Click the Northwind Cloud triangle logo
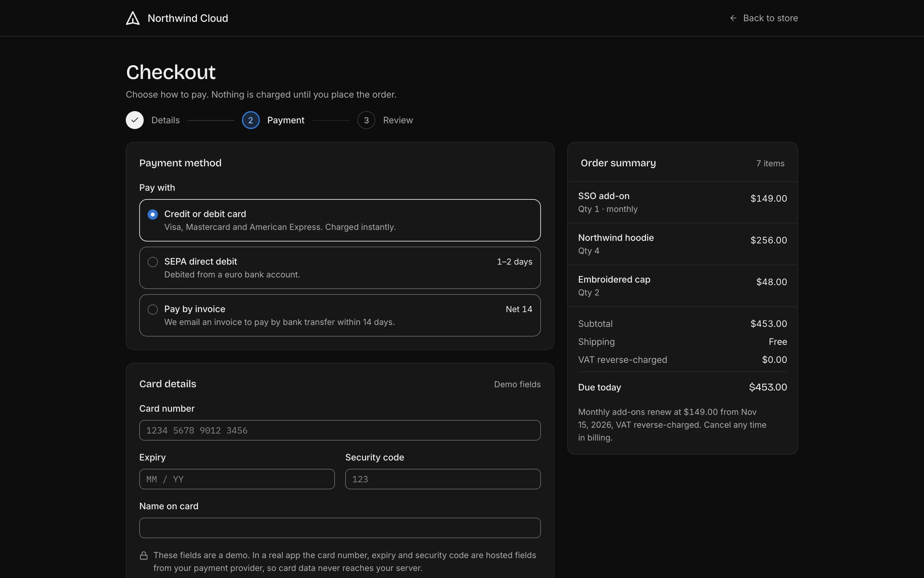 [133, 18]
